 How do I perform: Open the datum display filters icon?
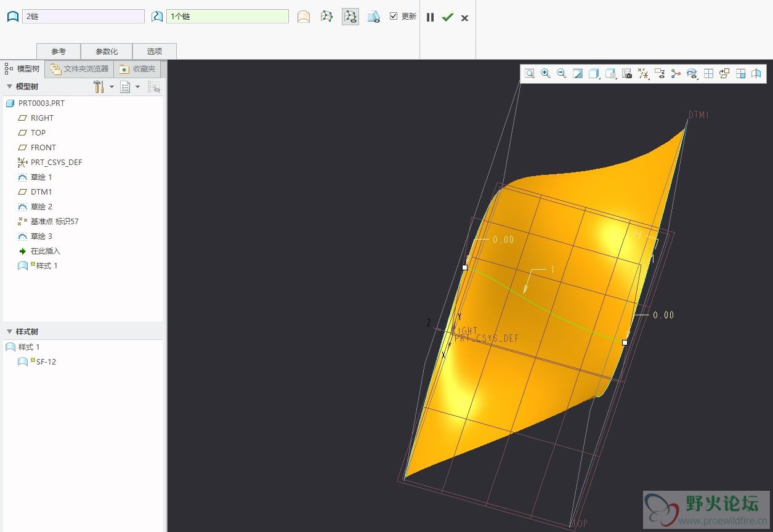[644, 73]
